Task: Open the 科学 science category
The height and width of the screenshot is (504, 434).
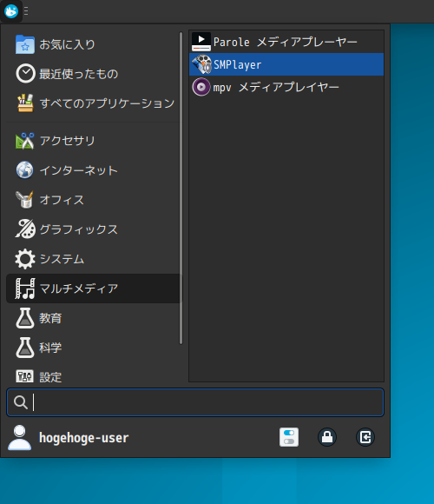Action: pyautogui.click(x=93, y=348)
